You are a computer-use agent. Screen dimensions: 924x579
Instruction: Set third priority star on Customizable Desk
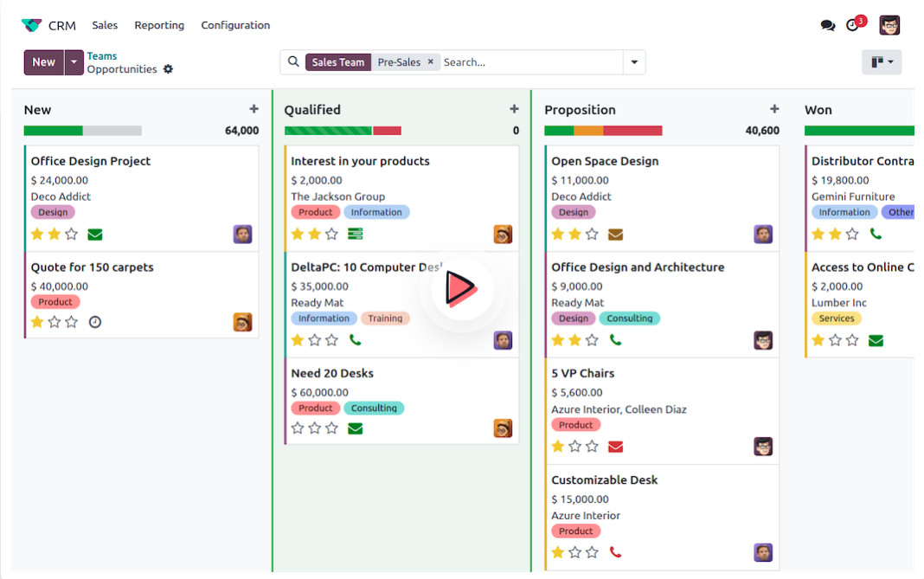[x=593, y=552]
